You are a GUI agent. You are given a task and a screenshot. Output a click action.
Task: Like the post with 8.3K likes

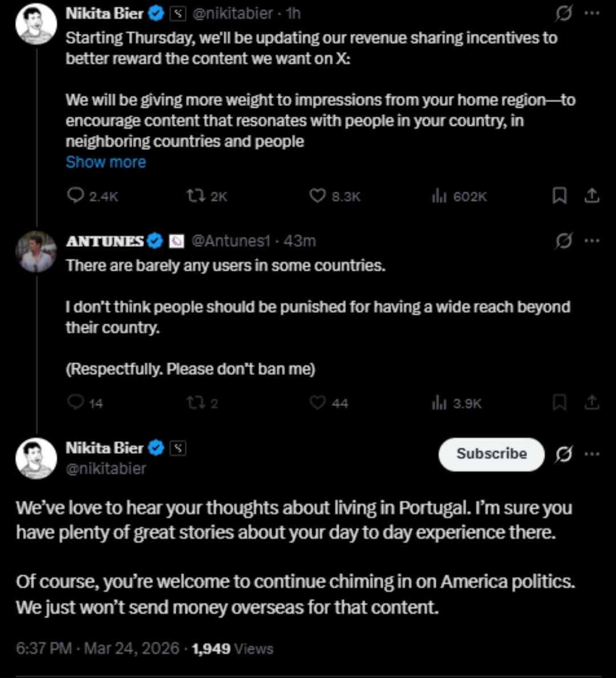pos(317,196)
